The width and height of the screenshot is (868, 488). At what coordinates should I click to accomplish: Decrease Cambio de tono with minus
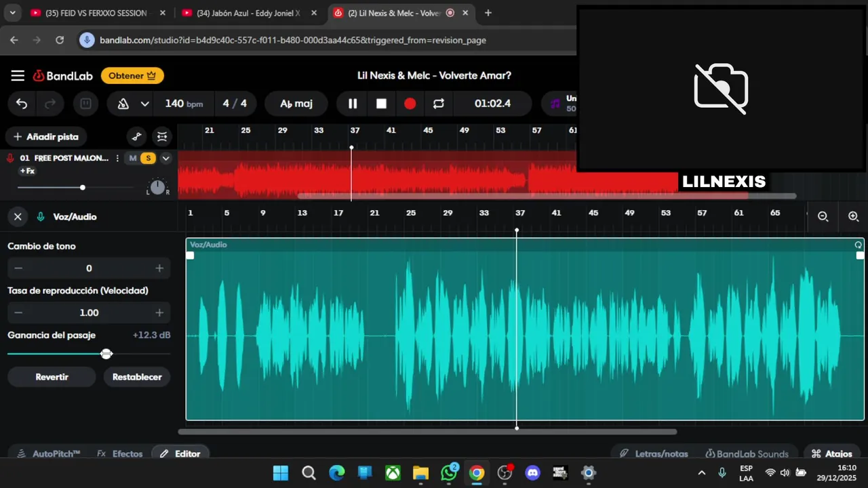pyautogui.click(x=18, y=268)
